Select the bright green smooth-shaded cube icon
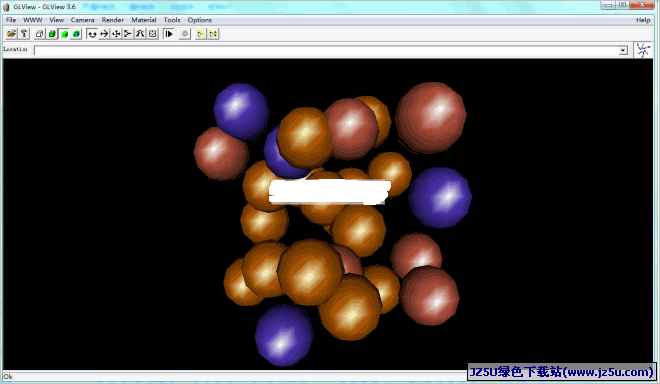660x384 pixels. pyautogui.click(x=64, y=34)
